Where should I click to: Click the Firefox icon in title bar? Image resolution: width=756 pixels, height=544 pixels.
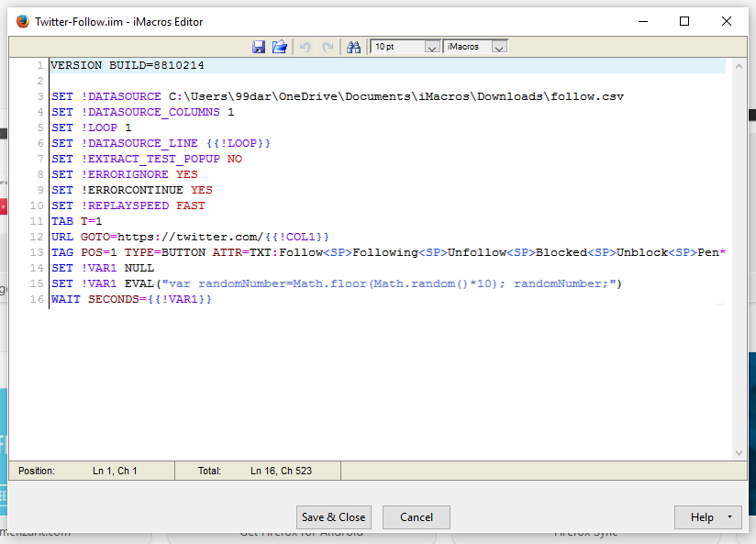pos(23,21)
